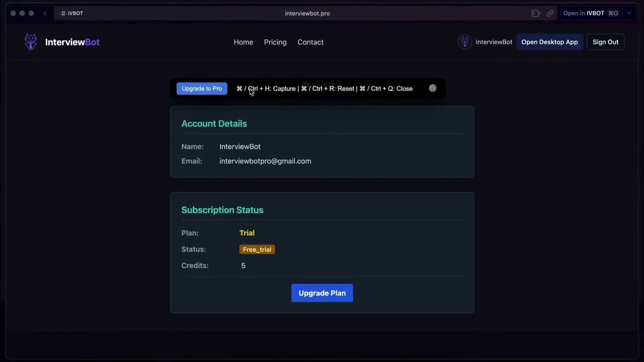Go back with the browser back arrow

pos(45,13)
